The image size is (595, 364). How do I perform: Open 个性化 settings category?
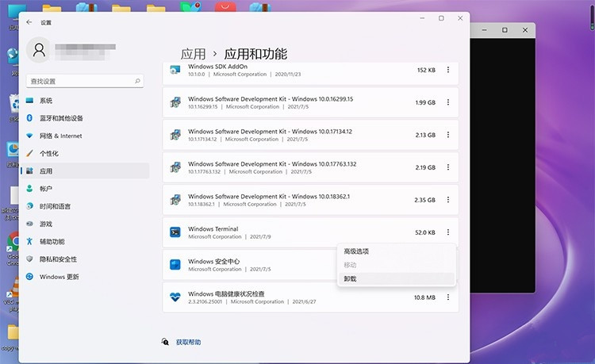coord(84,153)
